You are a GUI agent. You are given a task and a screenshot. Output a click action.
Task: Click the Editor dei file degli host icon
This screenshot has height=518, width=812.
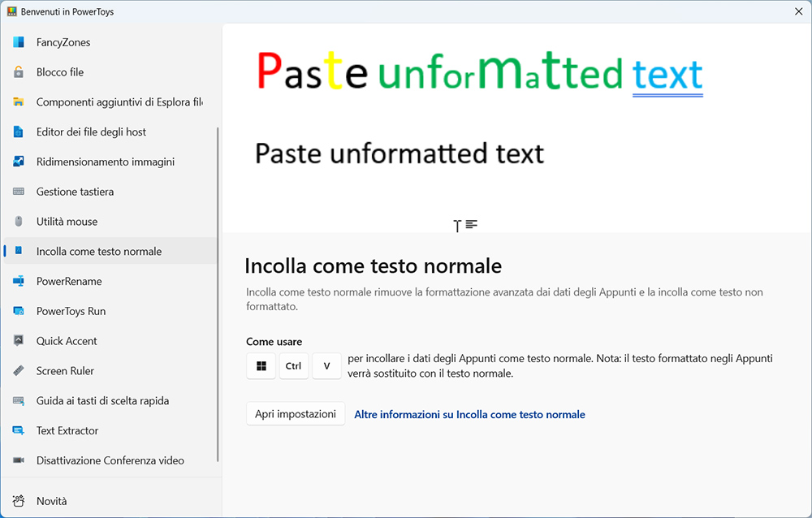[x=19, y=132]
